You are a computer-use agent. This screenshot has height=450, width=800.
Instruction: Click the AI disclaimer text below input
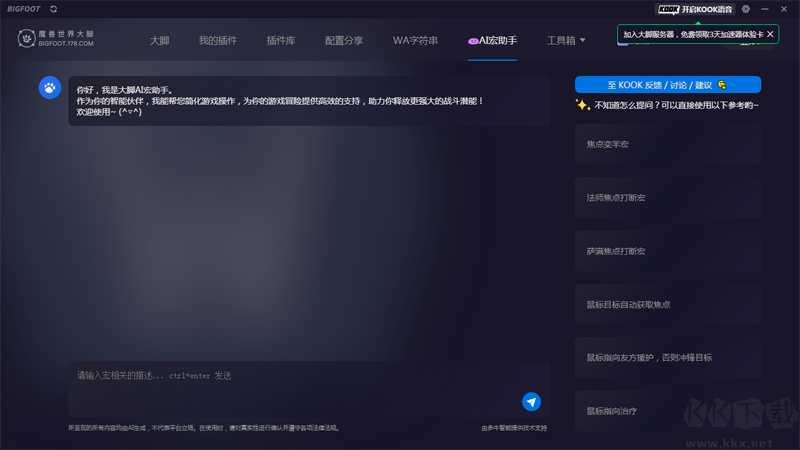pyautogui.click(x=204, y=428)
